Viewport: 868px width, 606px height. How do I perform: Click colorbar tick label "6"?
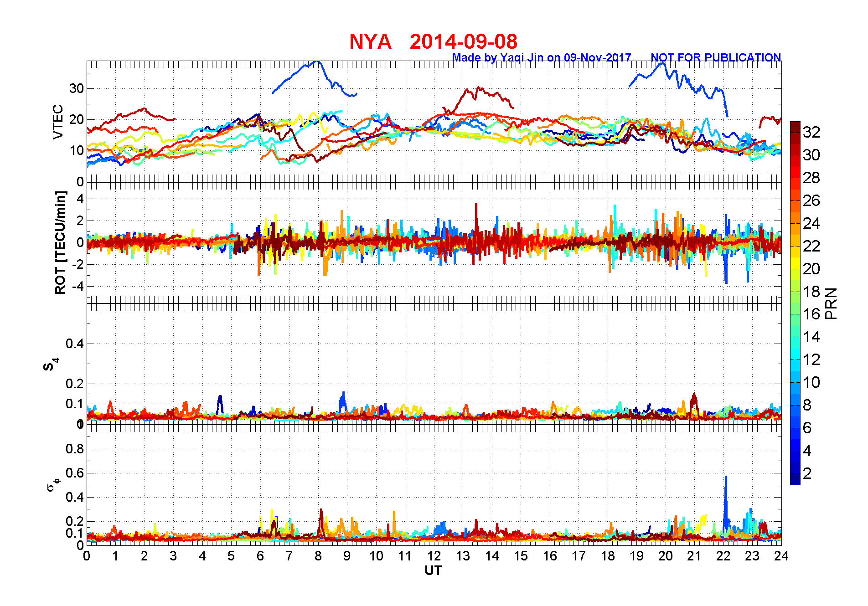coord(807,428)
